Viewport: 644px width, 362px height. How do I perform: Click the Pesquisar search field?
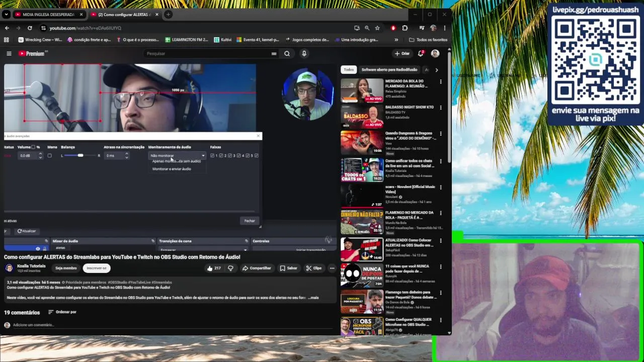[x=209, y=53]
